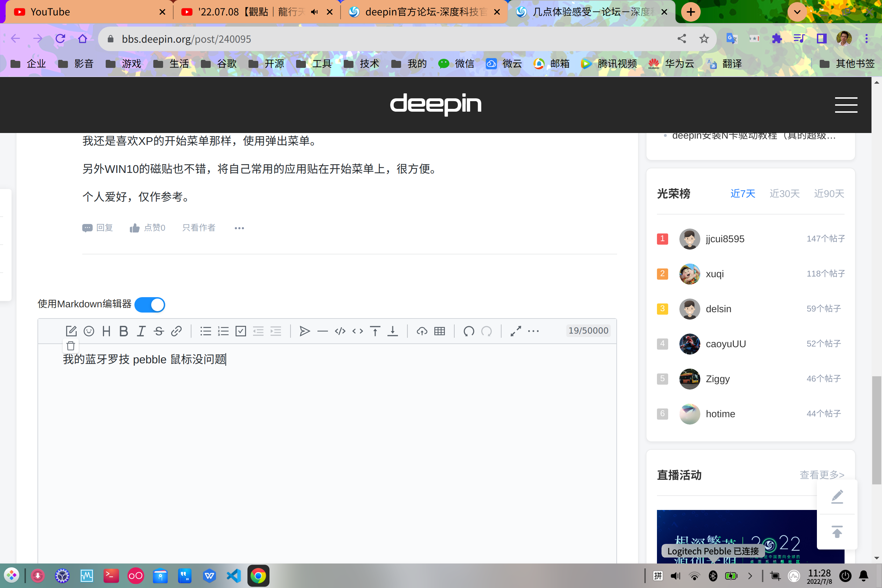This screenshot has height=588, width=882.
Task: Apply strikethrough formatting
Action: tap(159, 331)
